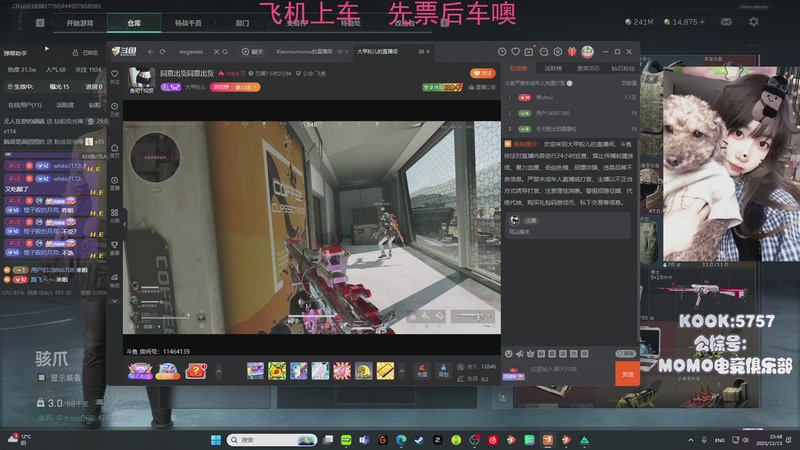Show hidden system tray icons chevron
The height and width of the screenshot is (450, 800).
coord(690,440)
